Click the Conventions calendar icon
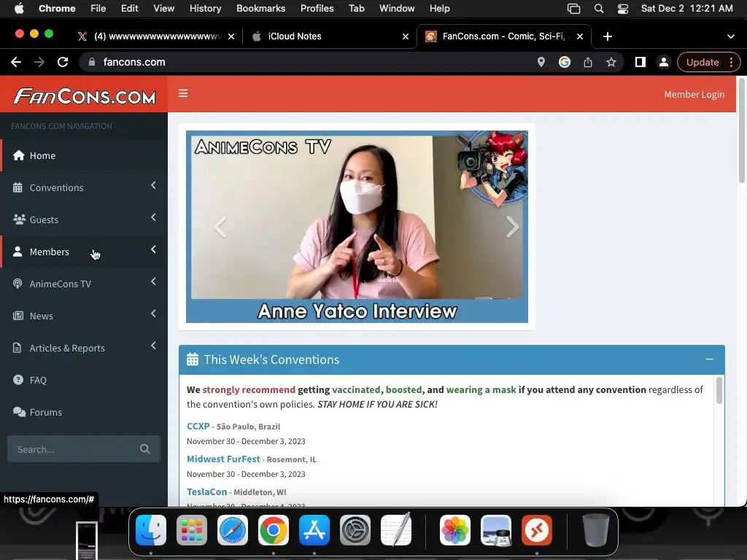Image resolution: width=747 pixels, height=560 pixels. 18,187
